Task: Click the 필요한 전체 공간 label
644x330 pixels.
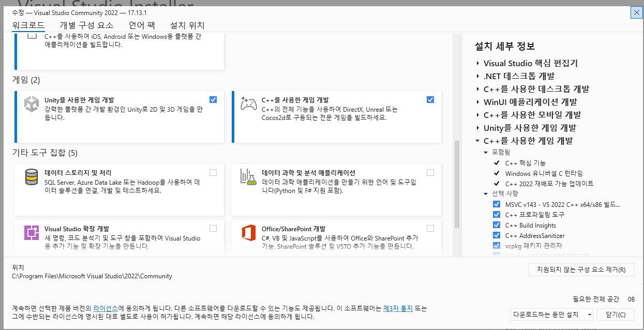Action: 596,299
